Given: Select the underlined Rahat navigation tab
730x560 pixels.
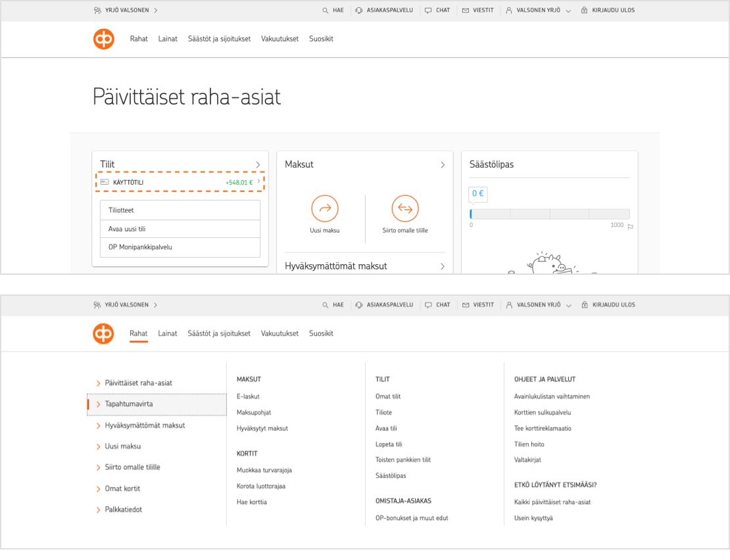Looking at the screenshot, I should click(x=139, y=333).
